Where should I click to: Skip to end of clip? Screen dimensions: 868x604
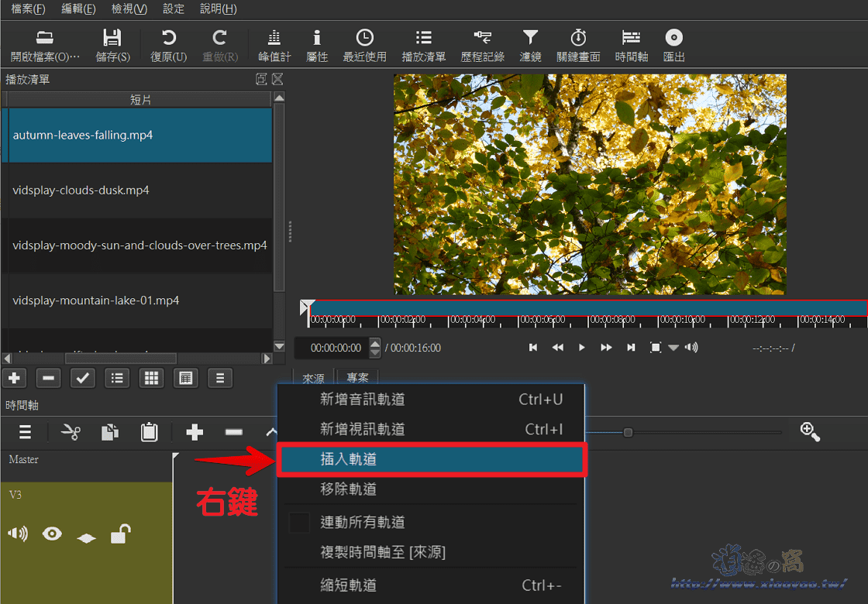[631, 348]
